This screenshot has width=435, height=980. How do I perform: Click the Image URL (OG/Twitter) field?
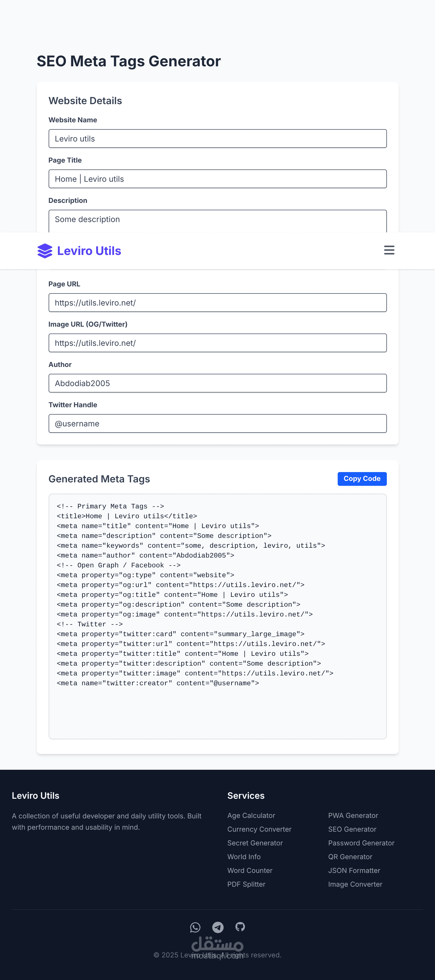pyautogui.click(x=217, y=343)
